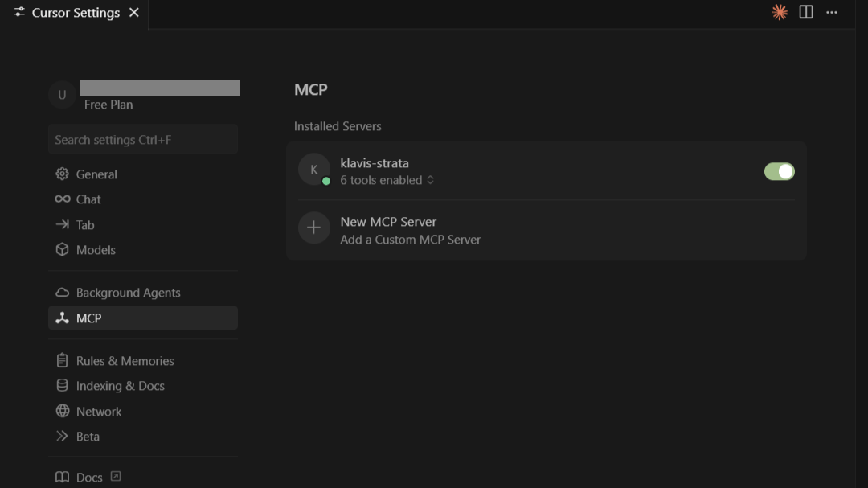This screenshot has height=488, width=868.
Task: Click the klavis-strata K avatar
Action: pos(314,170)
